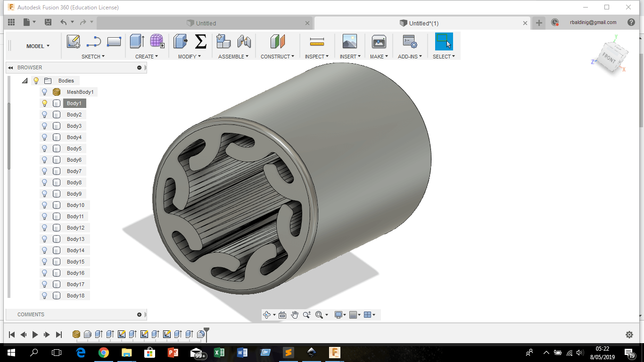This screenshot has width=644, height=362.
Task: Open Change Parameters sigma icon
Action: 201,41
